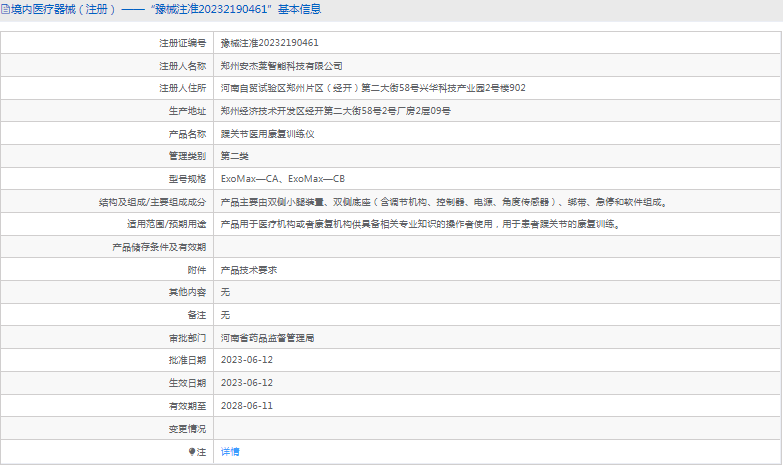783x468 pixels.
Task: Select the registrant address value ending in 2号楼902
Action: tap(373, 88)
